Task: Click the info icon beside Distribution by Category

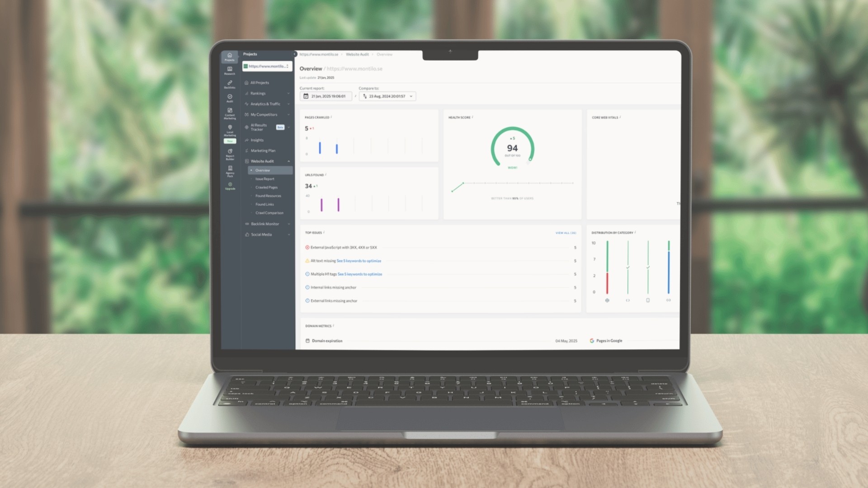Action: (x=635, y=232)
